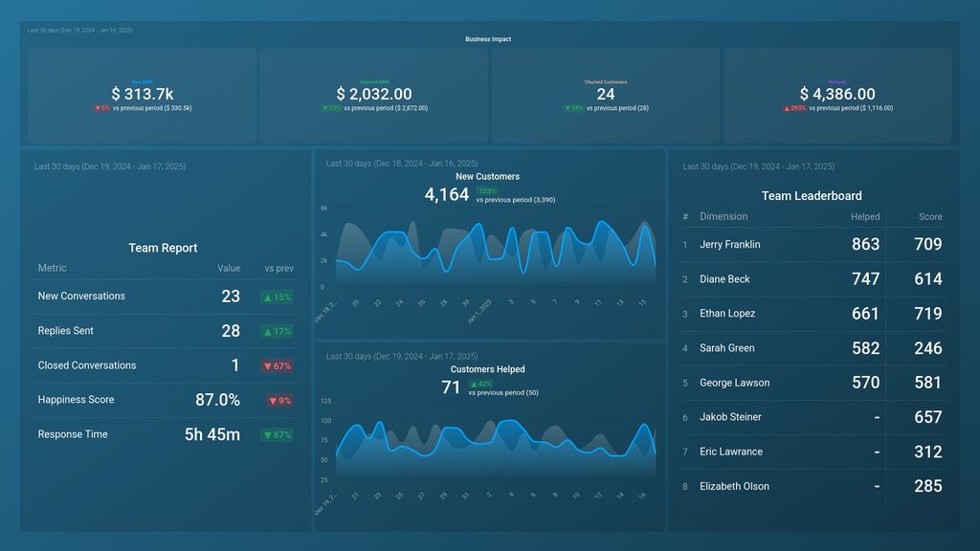Click "vs previous period ($ 2,872.00)" text
980x551 pixels.
[386, 108]
